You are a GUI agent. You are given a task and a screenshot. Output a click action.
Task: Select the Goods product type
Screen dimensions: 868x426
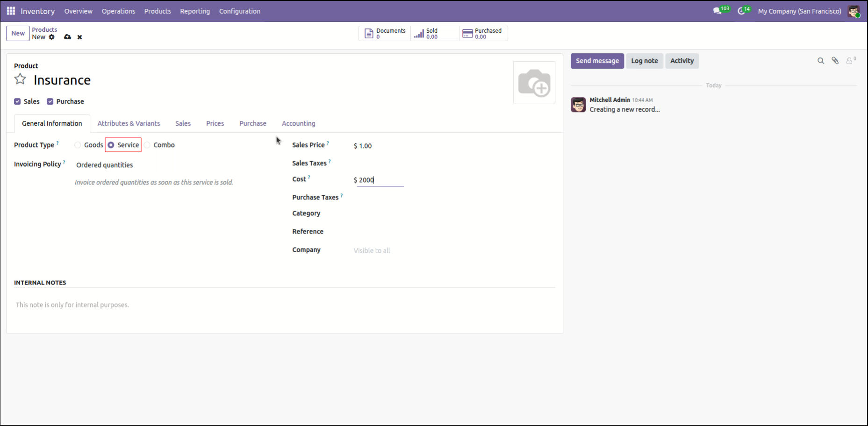pyautogui.click(x=78, y=145)
